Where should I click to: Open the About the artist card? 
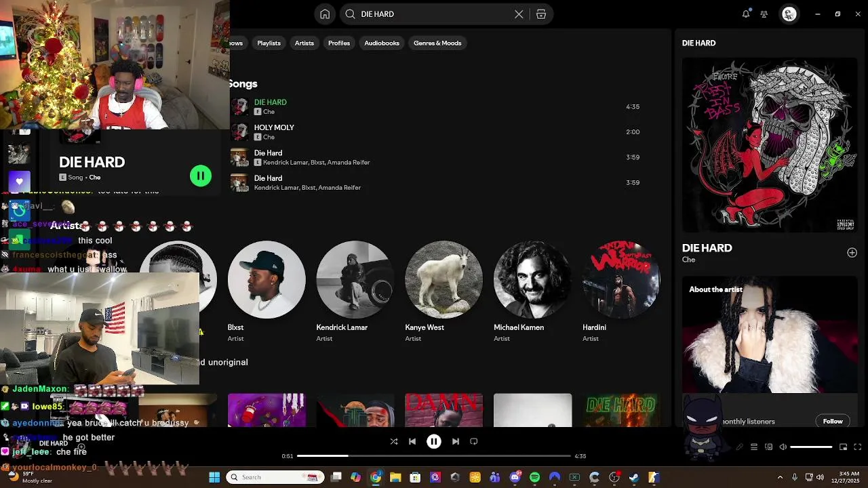click(x=770, y=352)
